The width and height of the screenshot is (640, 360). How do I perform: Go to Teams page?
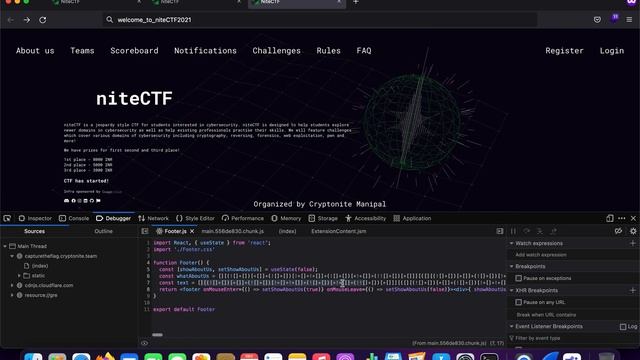[x=82, y=51]
